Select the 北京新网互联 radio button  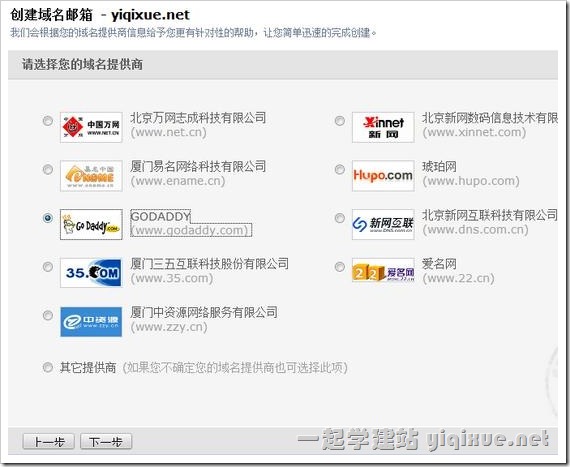click(x=340, y=218)
